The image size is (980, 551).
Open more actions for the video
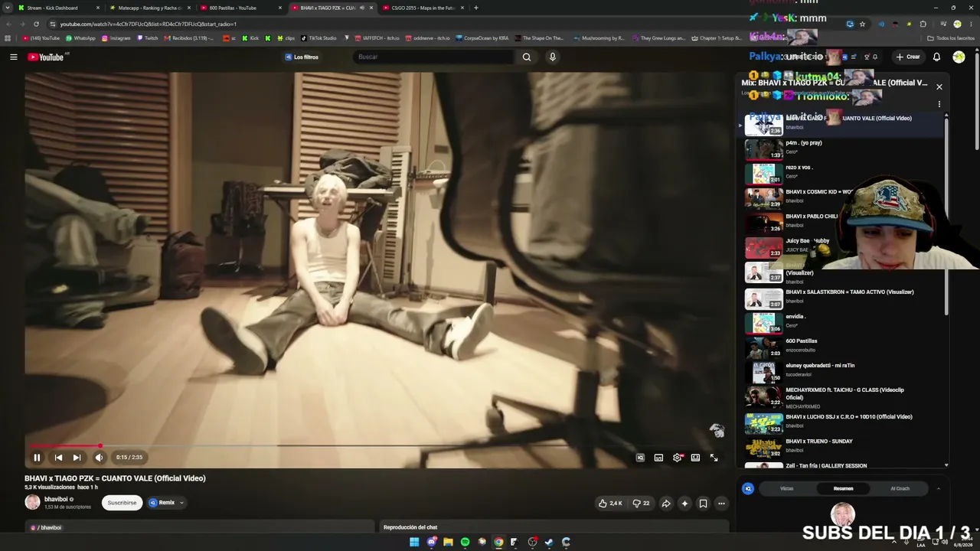[721, 504]
